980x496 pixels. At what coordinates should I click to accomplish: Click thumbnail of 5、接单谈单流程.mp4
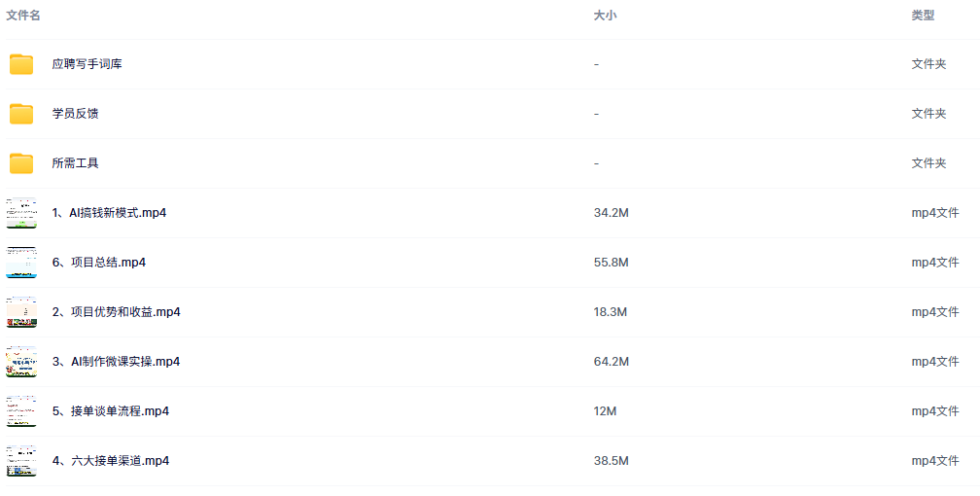(21, 411)
